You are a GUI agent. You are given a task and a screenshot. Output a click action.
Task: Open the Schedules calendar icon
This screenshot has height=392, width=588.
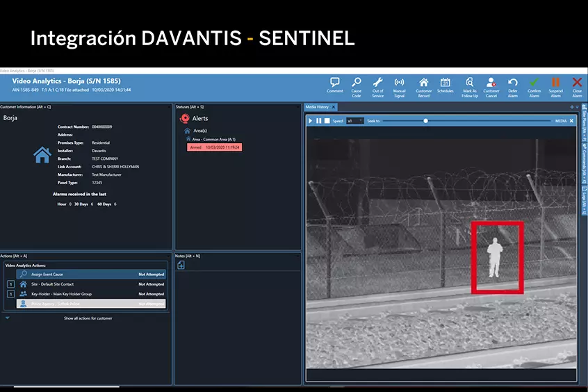pos(445,82)
